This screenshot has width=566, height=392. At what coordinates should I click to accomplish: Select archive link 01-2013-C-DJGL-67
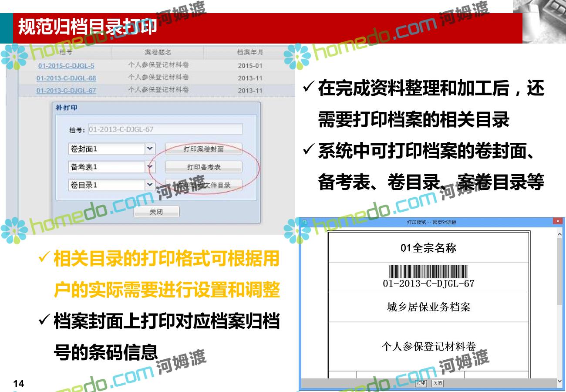click(66, 91)
